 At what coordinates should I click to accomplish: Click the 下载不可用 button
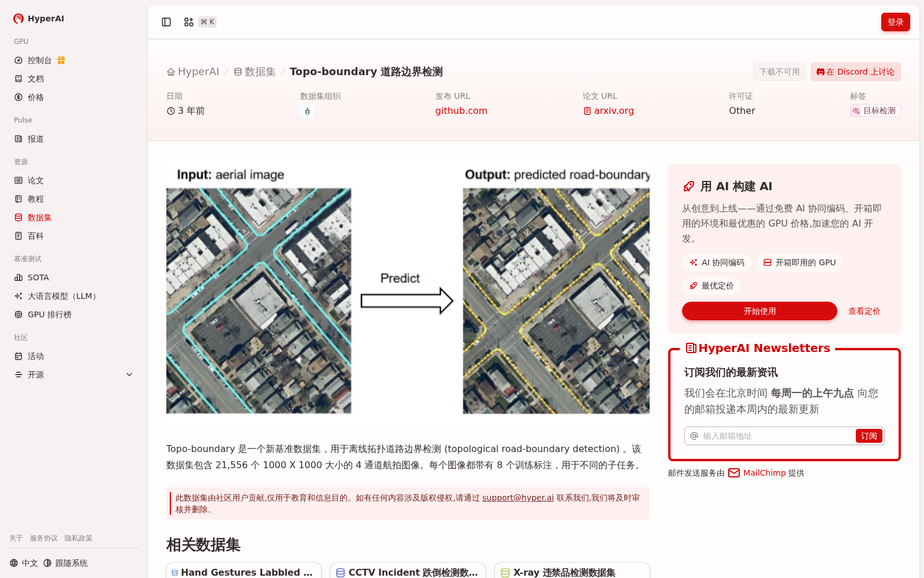(779, 72)
